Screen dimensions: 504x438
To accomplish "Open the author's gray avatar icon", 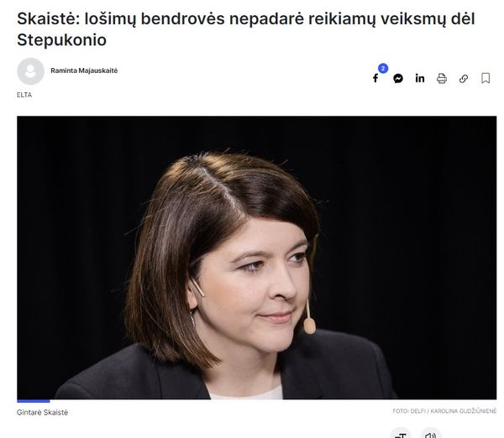I will click(30, 71).
